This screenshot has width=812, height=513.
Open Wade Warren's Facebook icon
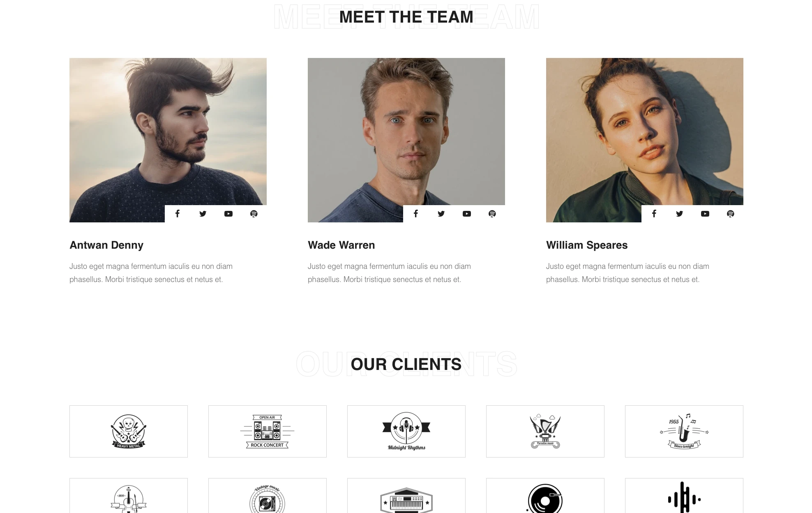click(x=416, y=214)
